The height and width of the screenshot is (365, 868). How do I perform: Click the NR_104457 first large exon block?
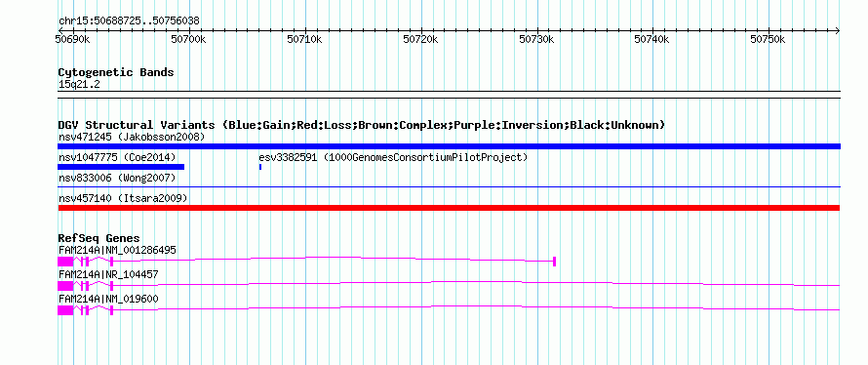65,286
